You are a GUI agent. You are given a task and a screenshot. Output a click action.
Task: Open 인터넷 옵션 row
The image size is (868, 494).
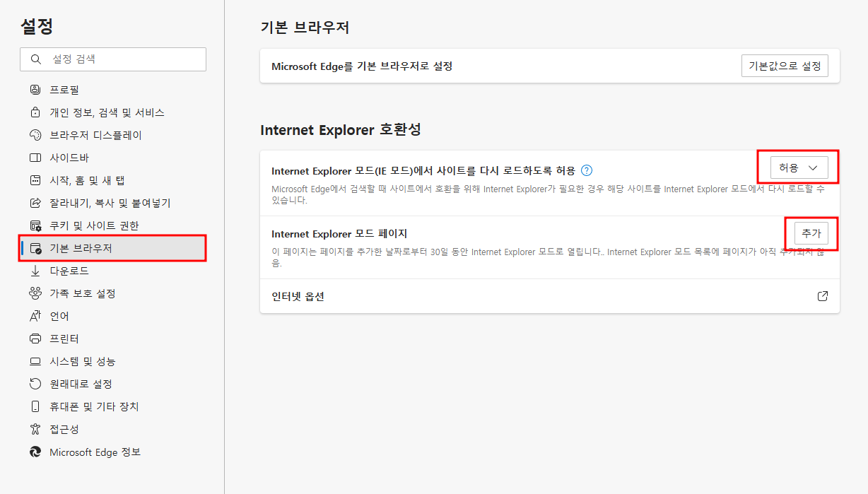click(x=550, y=296)
